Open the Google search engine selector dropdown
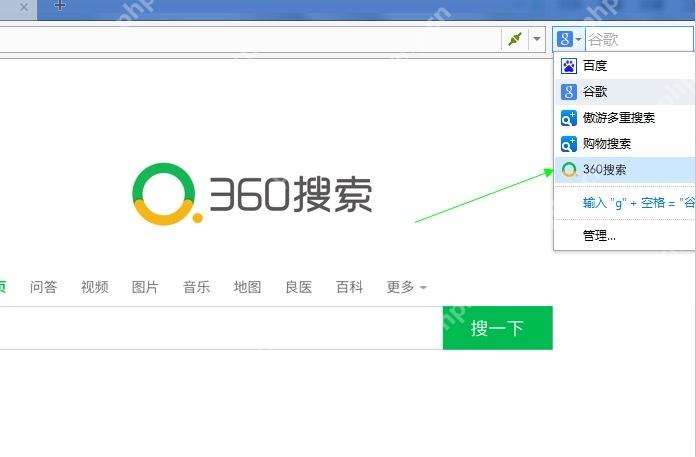 [x=578, y=39]
